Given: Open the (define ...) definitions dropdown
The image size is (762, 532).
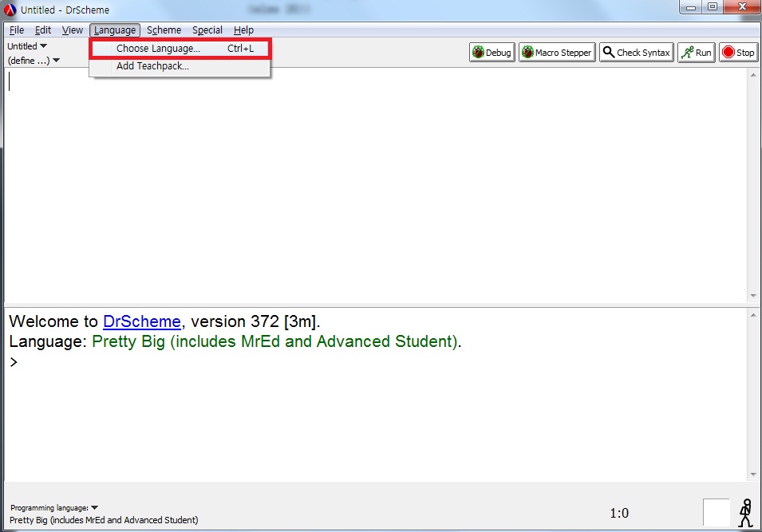Looking at the screenshot, I should pyautogui.click(x=34, y=61).
